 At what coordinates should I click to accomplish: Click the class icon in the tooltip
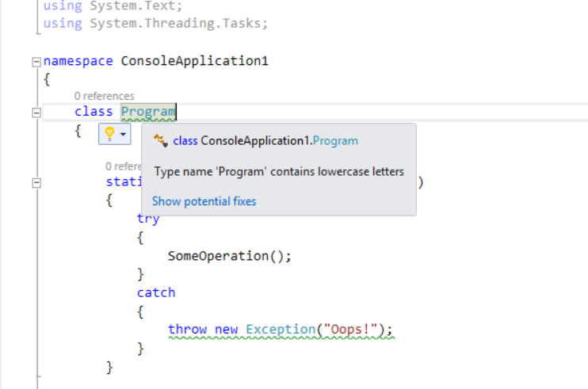coord(161,141)
